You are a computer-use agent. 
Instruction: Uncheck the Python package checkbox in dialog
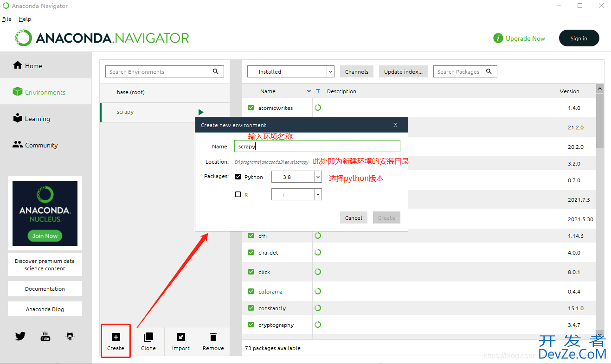coord(238,177)
